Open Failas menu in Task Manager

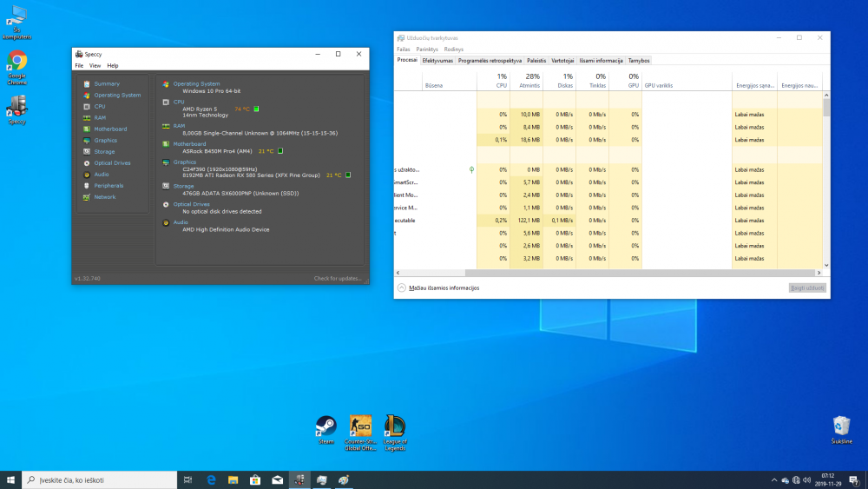pos(404,50)
